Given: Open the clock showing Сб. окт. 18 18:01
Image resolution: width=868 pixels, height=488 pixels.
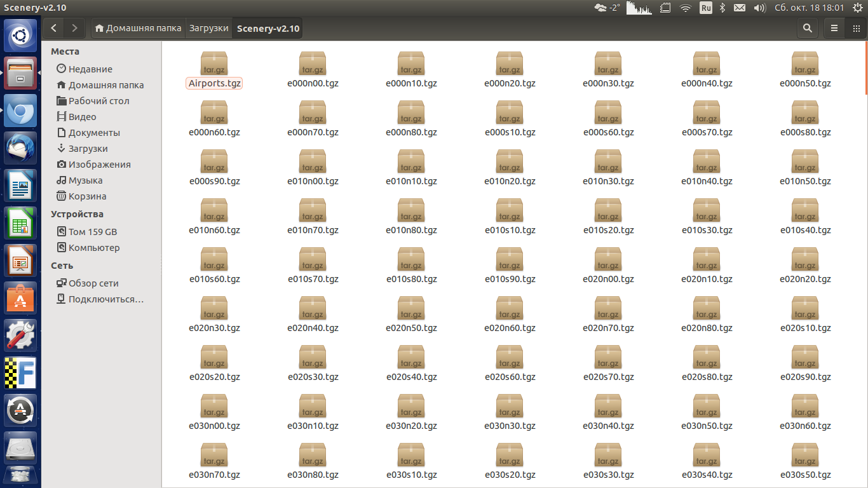Looking at the screenshot, I should pos(809,8).
